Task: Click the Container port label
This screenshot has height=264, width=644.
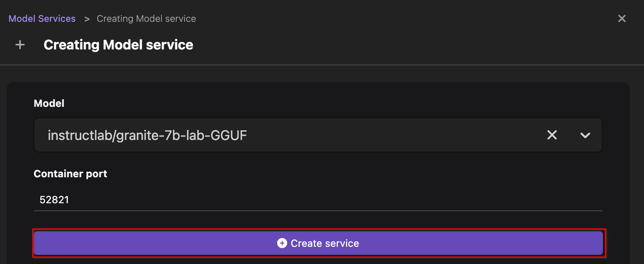Action: coord(70,174)
